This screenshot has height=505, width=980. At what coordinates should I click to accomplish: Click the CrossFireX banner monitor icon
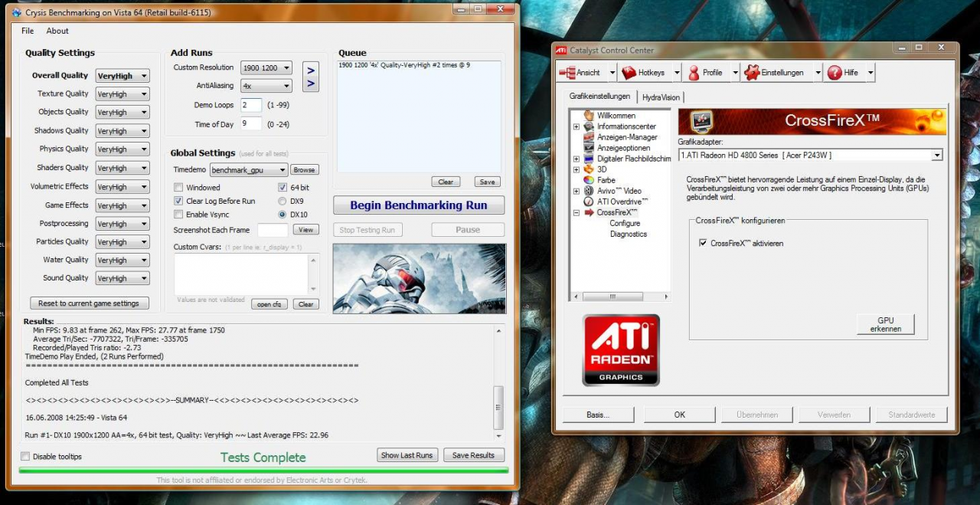pyautogui.click(x=702, y=121)
